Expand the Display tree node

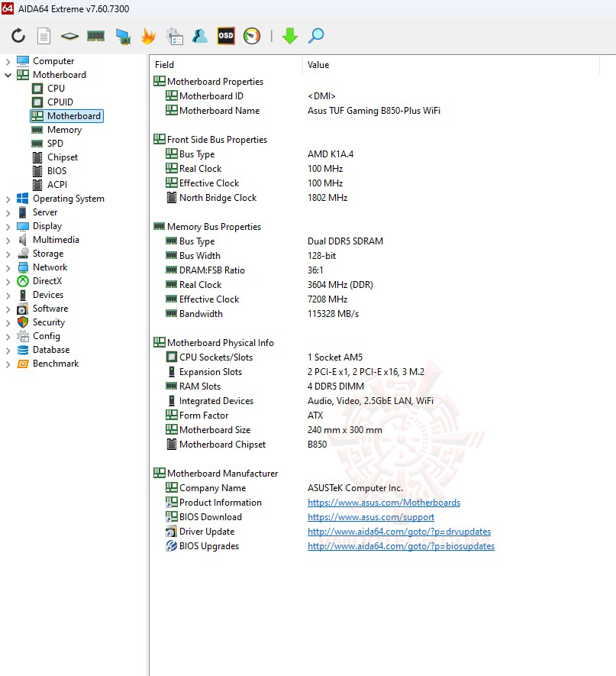(x=8, y=226)
